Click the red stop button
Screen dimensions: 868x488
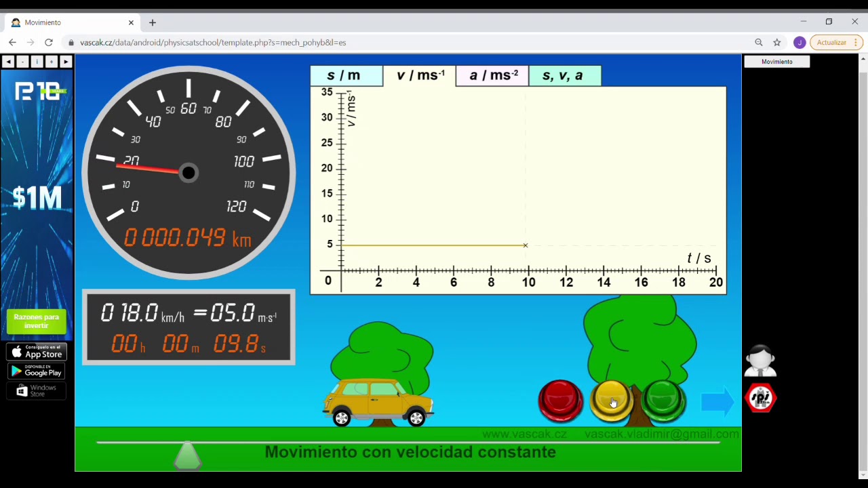point(560,401)
